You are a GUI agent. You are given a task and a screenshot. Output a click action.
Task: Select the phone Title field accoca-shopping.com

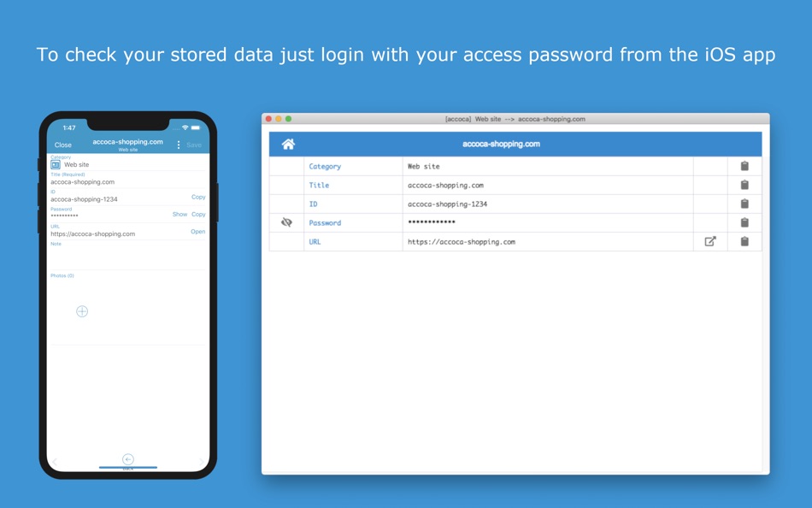click(82, 182)
